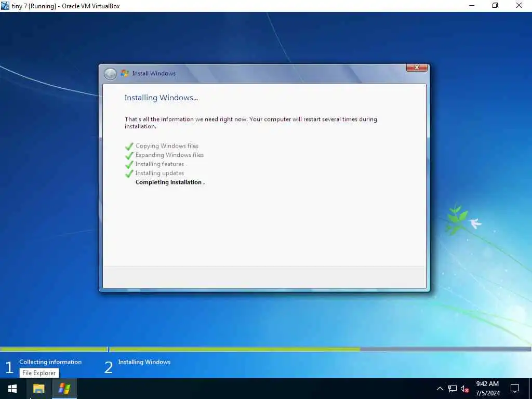Screen dimensions: 532x399
Task: Click the muted volume tray icon
Action: point(464,389)
